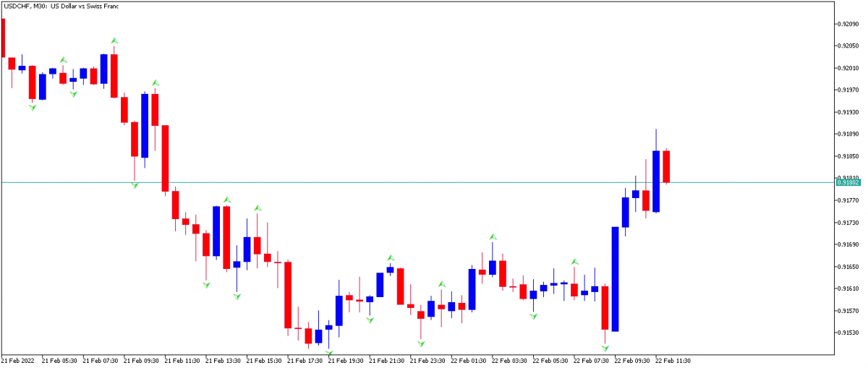The width and height of the screenshot is (868, 368).
Task: Click the 0.91970 price axis label
Action: pos(848,90)
